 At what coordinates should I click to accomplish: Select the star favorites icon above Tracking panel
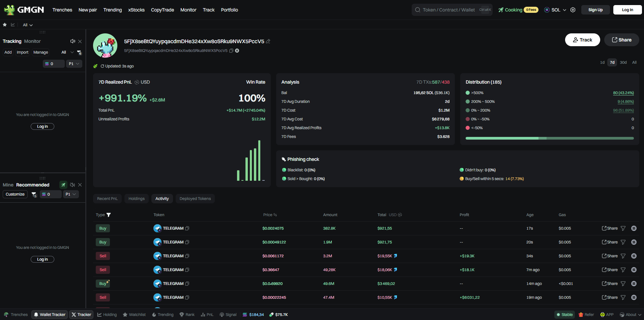coord(4,25)
